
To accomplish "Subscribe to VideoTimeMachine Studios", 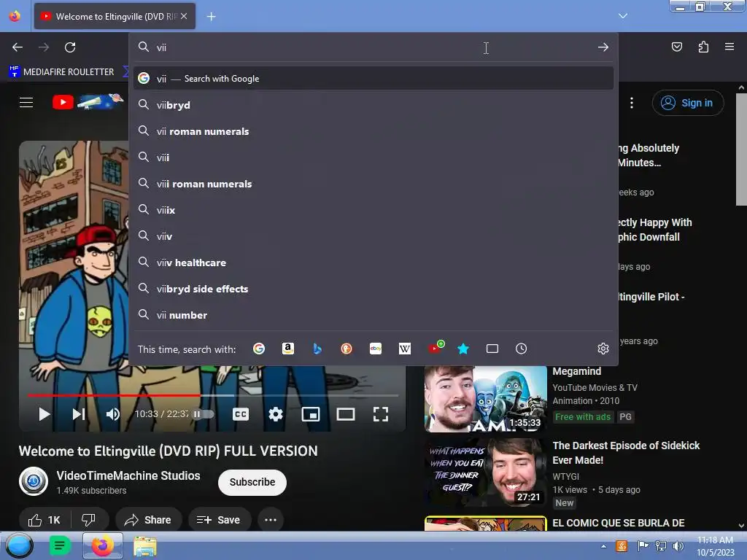I will click(252, 483).
